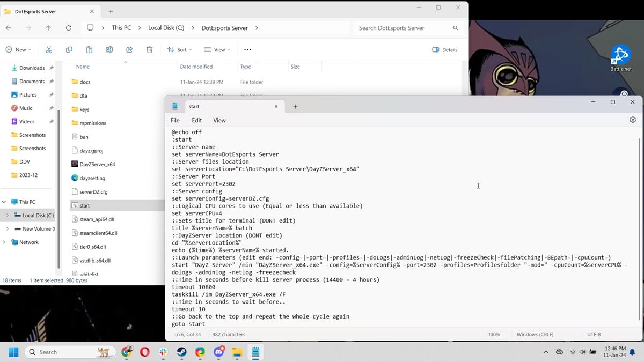Toggle the Details pane button

445,50
